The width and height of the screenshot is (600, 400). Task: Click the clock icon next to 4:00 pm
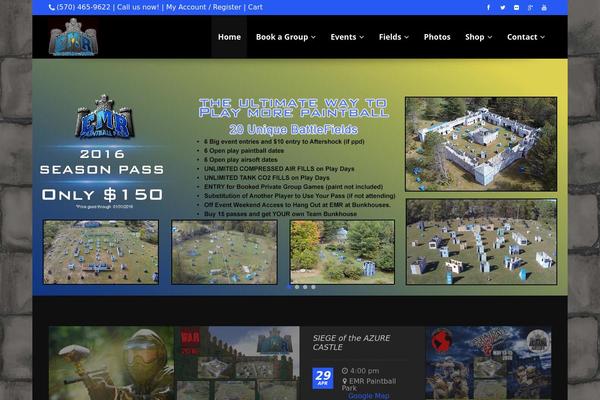[x=345, y=371]
